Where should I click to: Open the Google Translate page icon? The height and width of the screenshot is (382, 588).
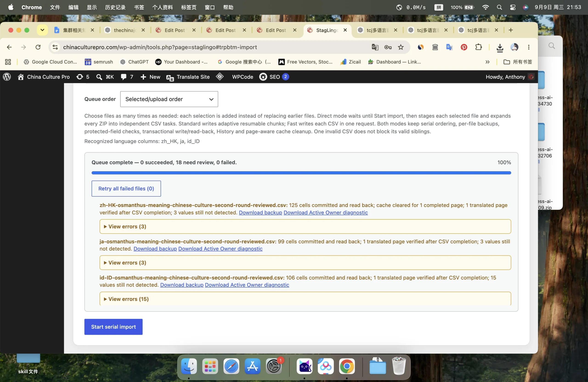(x=375, y=47)
